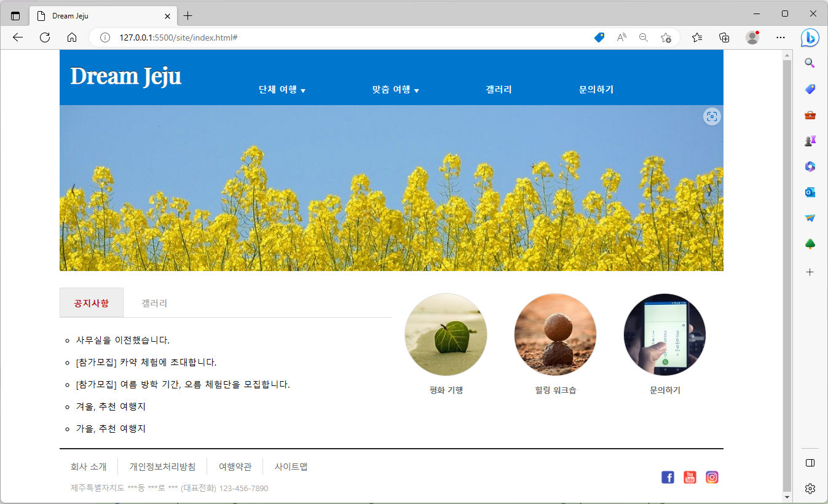Expand the 맞춤 여행 dropdown menu
The width and height of the screenshot is (828, 504).
coord(395,90)
